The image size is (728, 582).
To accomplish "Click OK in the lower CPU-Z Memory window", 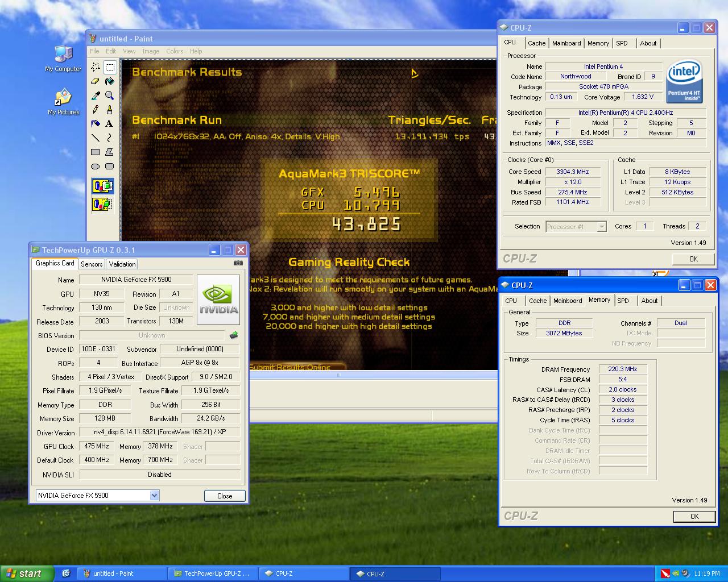I will 694,516.
